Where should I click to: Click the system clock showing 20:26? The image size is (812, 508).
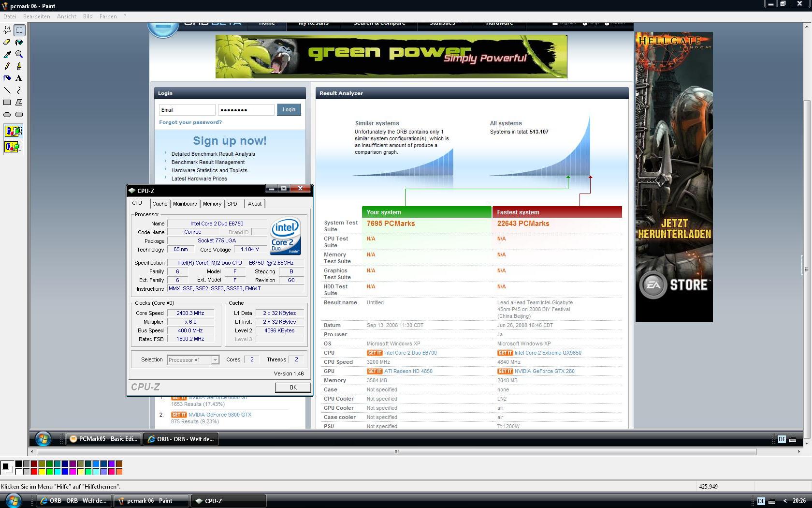[799, 501]
